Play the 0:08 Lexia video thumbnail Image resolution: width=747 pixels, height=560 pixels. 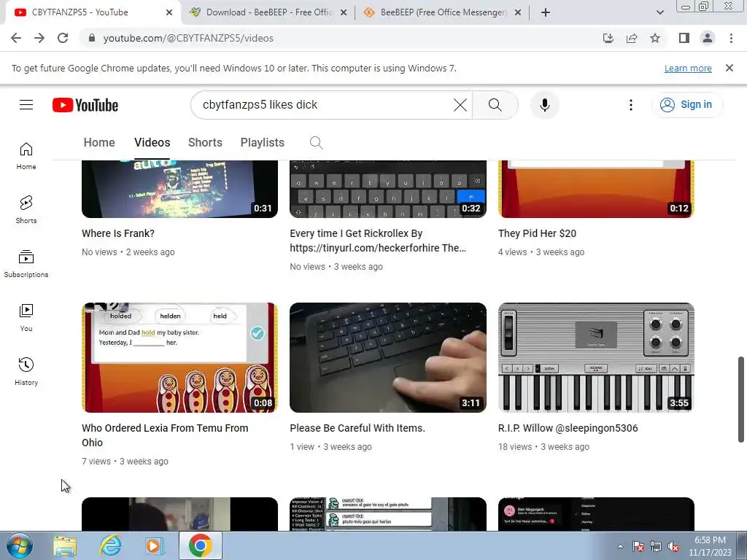coord(179,357)
